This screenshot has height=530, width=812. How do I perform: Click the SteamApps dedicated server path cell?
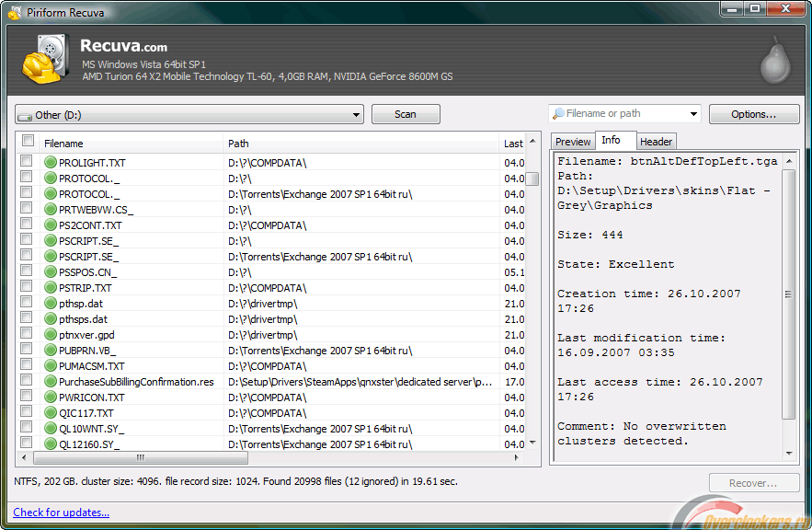pyautogui.click(x=360, y=382)
